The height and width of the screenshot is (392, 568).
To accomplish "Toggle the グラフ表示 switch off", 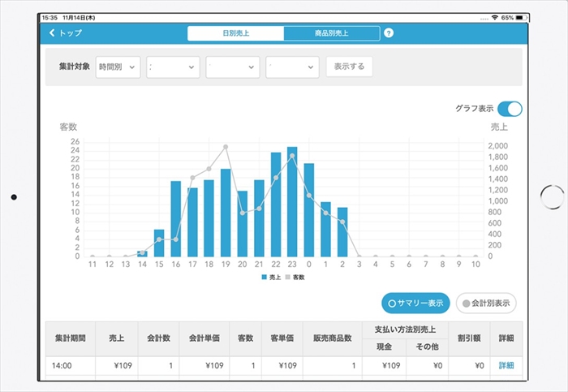I will (x=510, y=109).
